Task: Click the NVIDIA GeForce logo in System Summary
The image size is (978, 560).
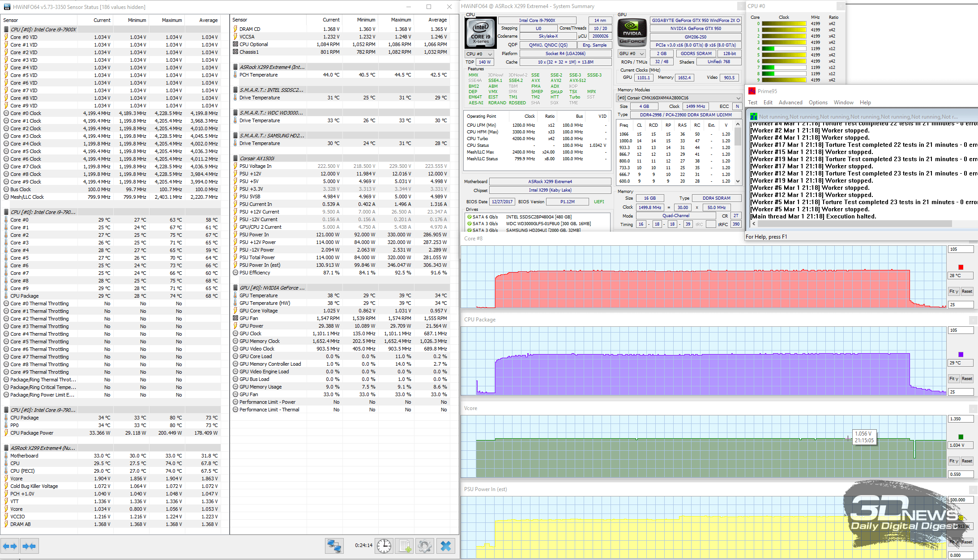Action: pyautogui.click(x=632, y=32)
